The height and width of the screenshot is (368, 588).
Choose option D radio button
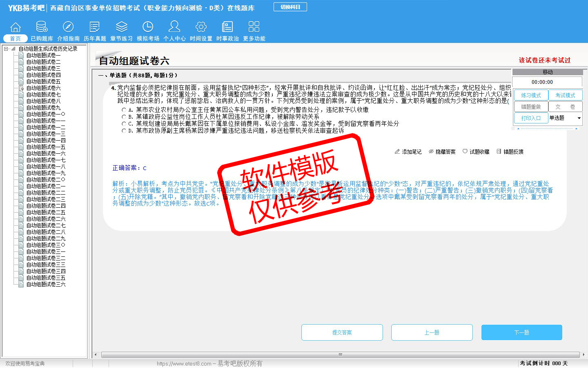(124, 131)
